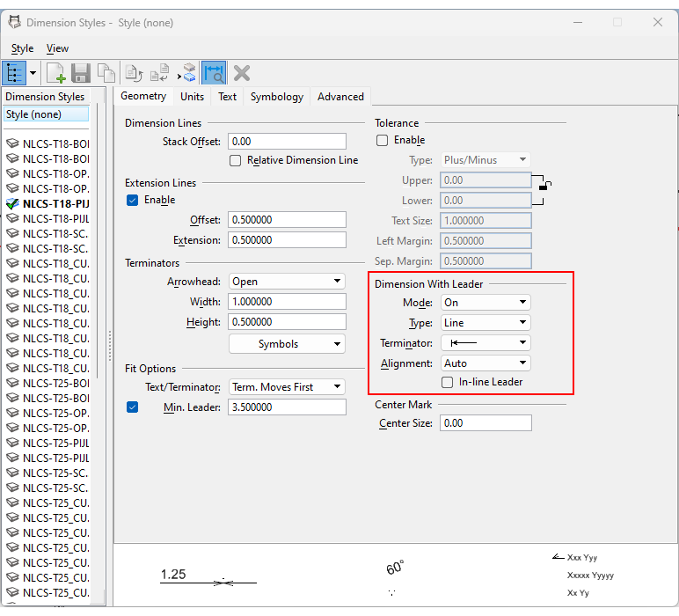The height and width of the screenshot is (616, 679).
Task: Select Style (none) in the list
Action: 47,114
